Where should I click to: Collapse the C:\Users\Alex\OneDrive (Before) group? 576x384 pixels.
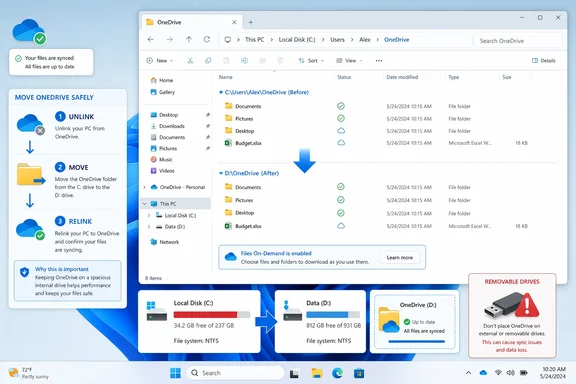[x=221, y=92]
